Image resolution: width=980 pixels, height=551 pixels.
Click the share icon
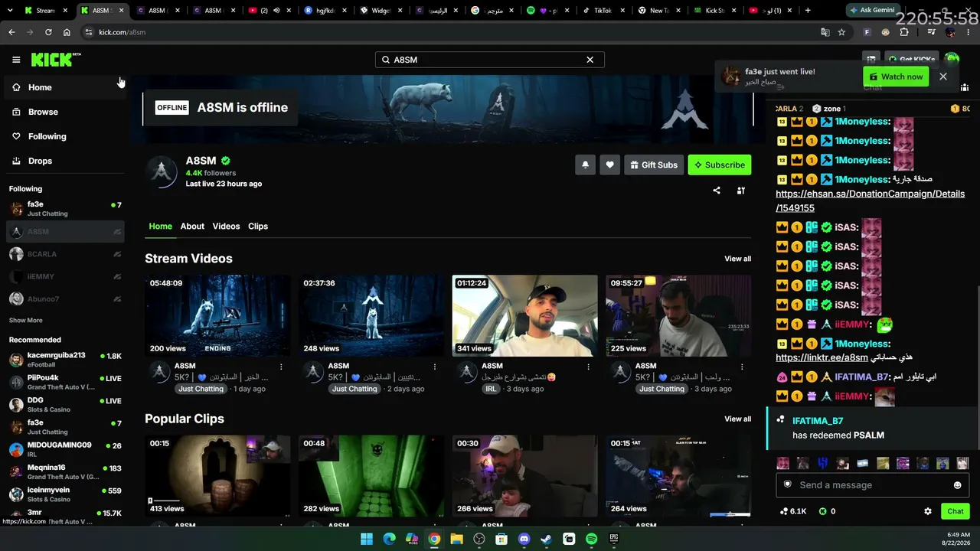[x=717, y=191]
